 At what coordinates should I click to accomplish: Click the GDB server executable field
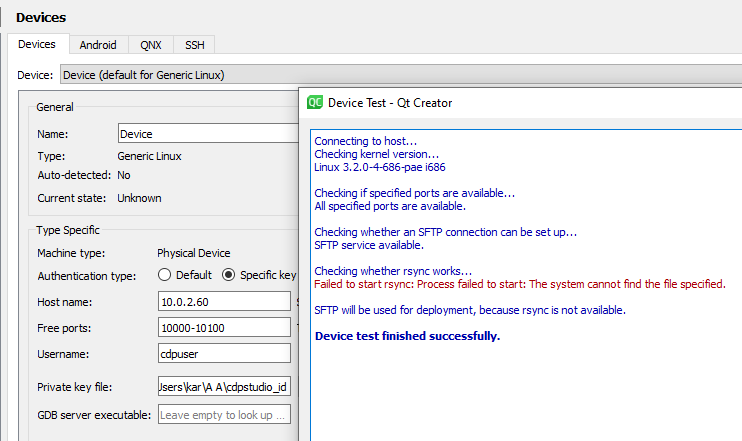(x=222, y=415)
